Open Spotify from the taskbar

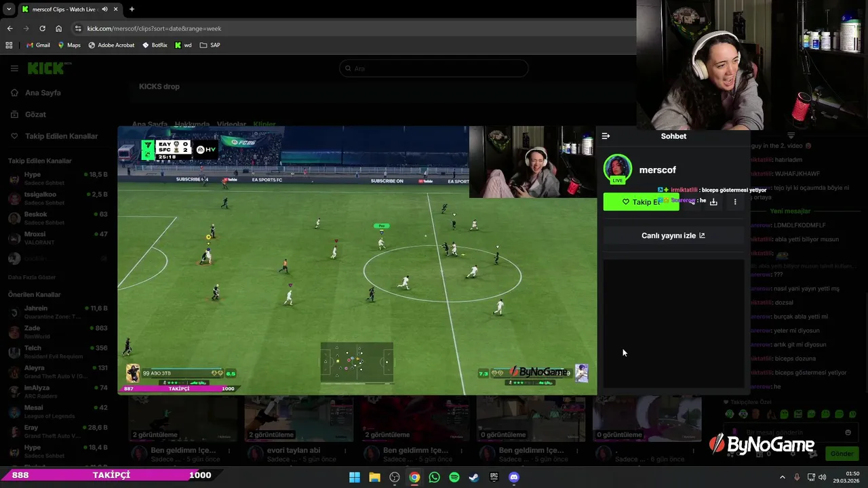point(454,477)
